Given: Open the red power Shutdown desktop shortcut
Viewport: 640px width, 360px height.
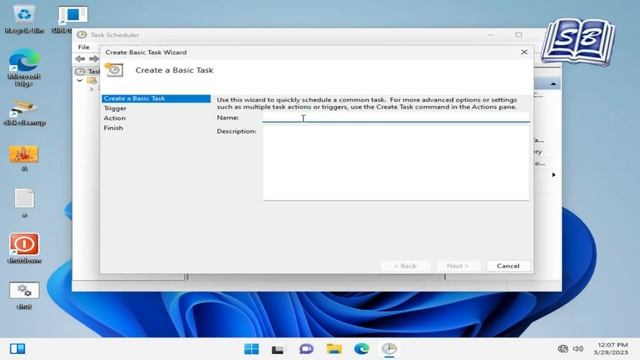Looking at the screenshot, I should click(24, 248).
